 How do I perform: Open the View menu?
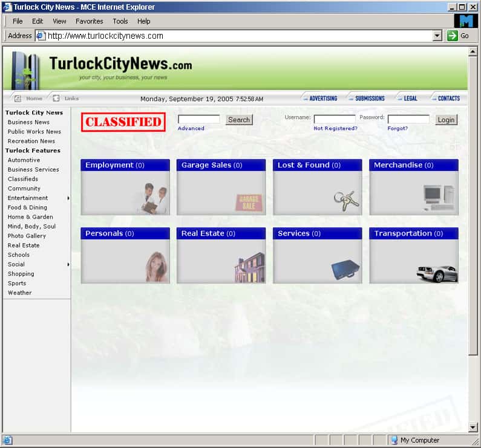59,21
